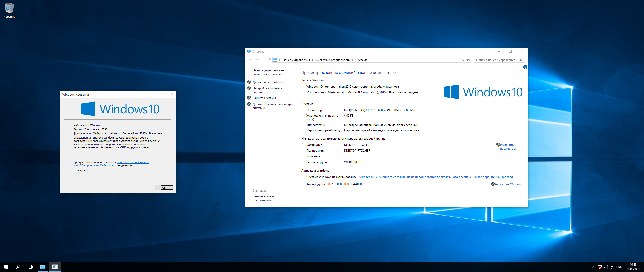Screen dimensions: 644x272
Task: Click the Show desktop strip on the taskbar
Action: tap(643, 267)
